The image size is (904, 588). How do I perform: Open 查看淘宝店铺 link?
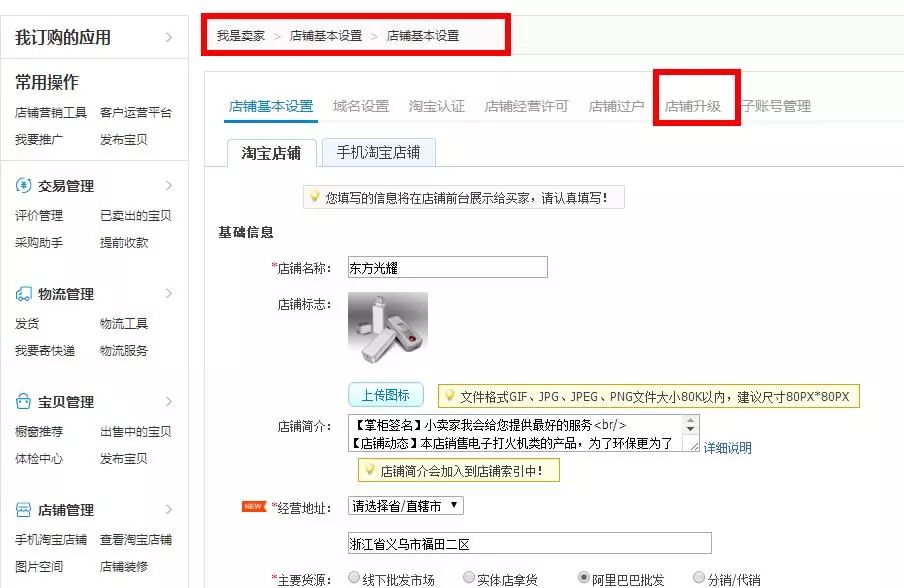[135, 540]
